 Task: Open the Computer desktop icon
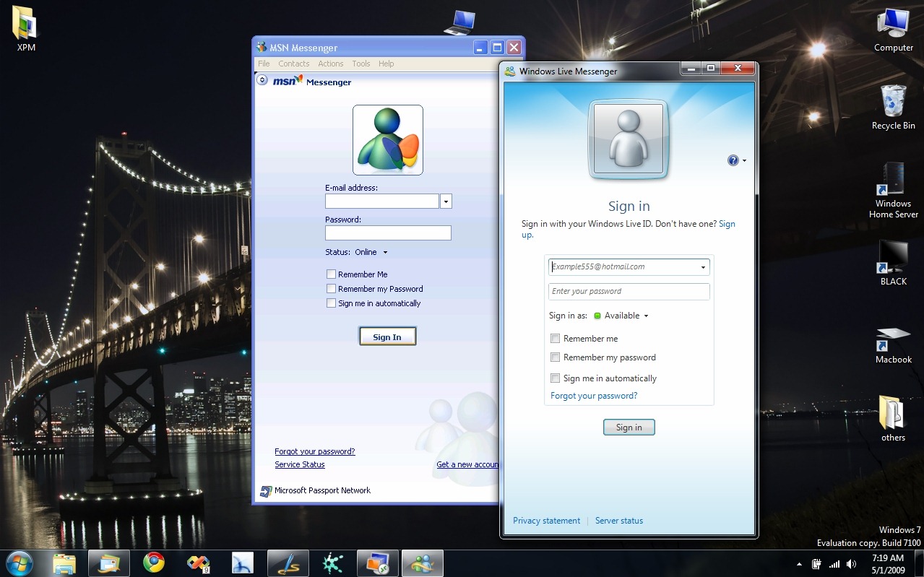[894, 30]
